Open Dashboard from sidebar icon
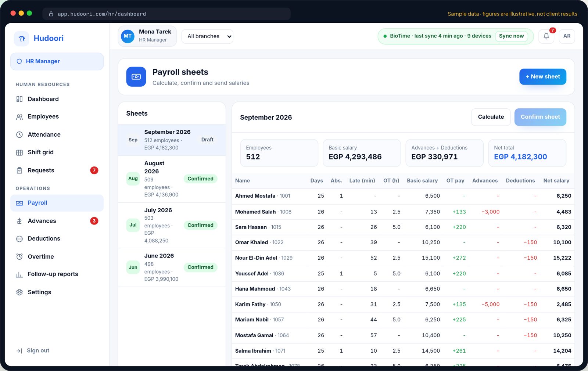 click(x=19, y=99)
